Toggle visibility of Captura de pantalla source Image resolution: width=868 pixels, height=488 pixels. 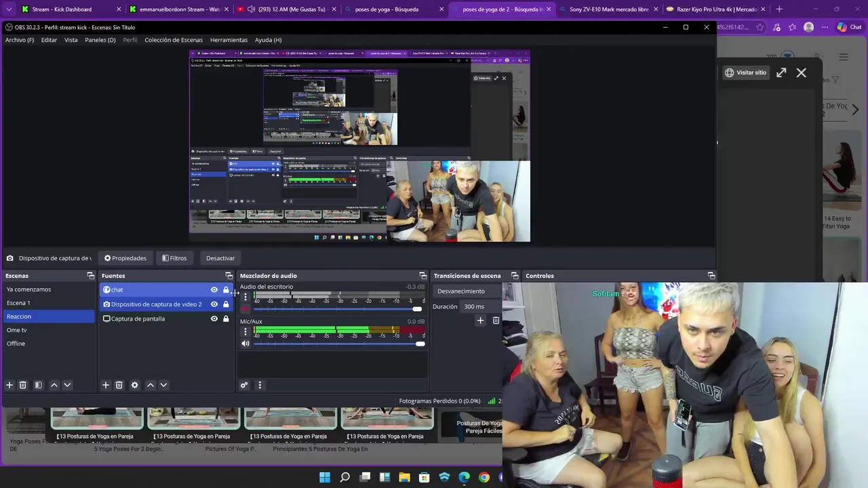tap(214, 319)
